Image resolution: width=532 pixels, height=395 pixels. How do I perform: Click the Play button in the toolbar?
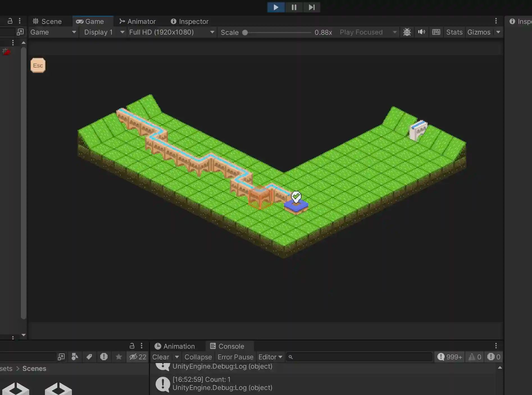coord(276,7)
